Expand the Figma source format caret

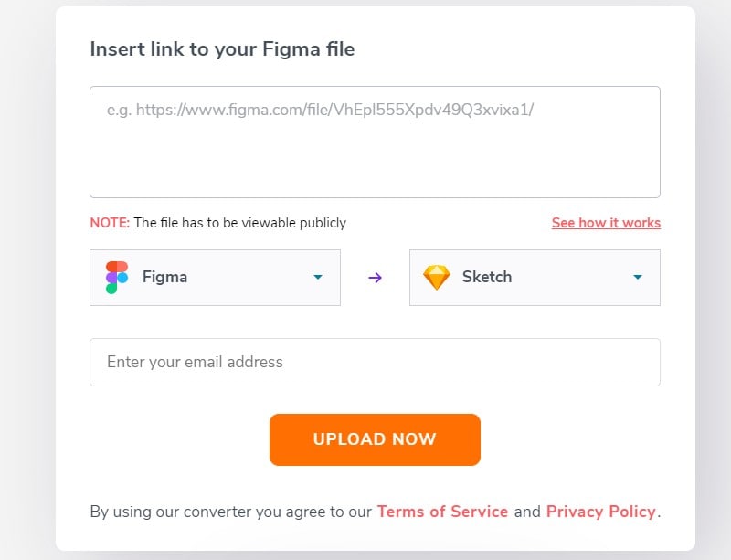[x=317, y=277]
